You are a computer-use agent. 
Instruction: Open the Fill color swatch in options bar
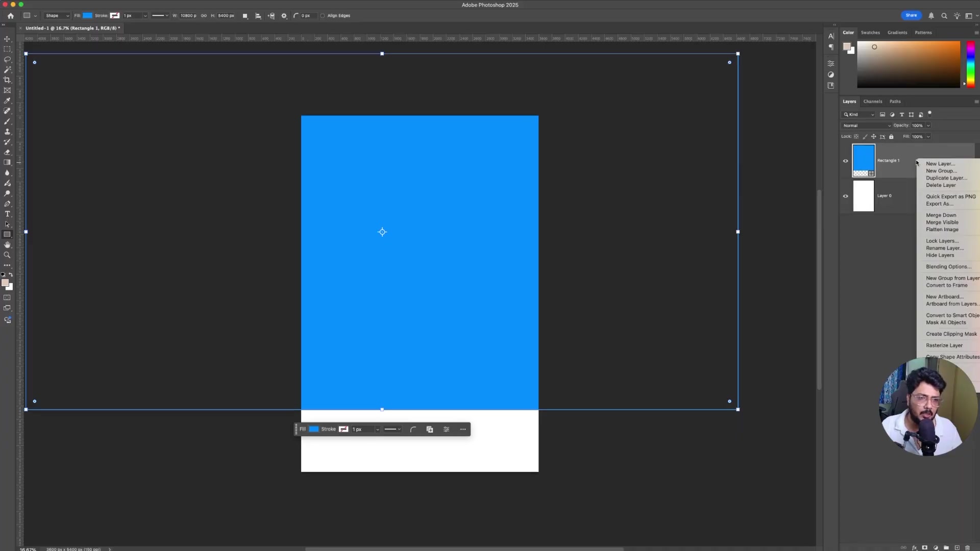tap(87, 16)
